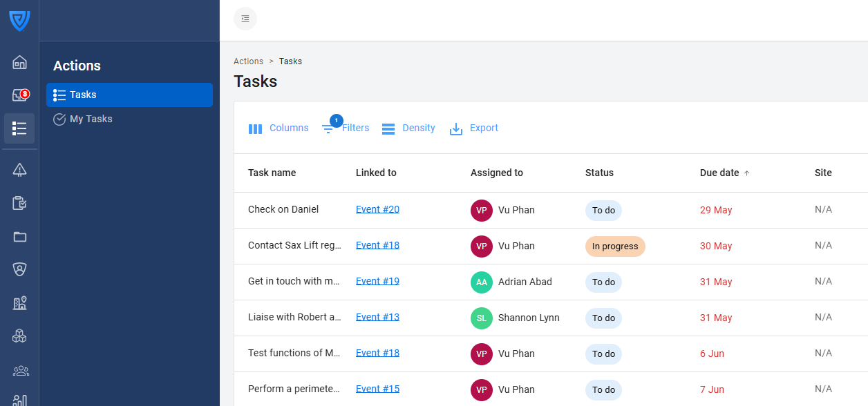
Task: Open the clipboard checklist icon in sidebar
Action: (x=19, y=203)
